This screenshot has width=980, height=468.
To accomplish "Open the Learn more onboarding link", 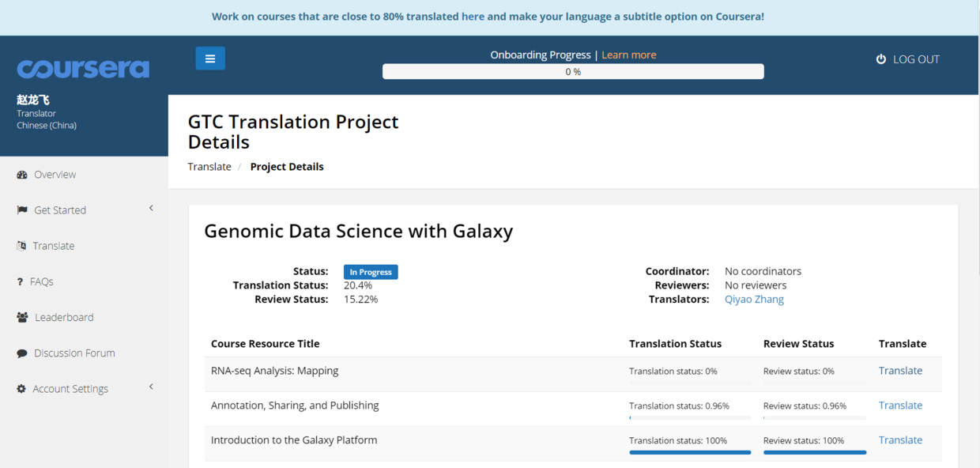I will [628, 55].
